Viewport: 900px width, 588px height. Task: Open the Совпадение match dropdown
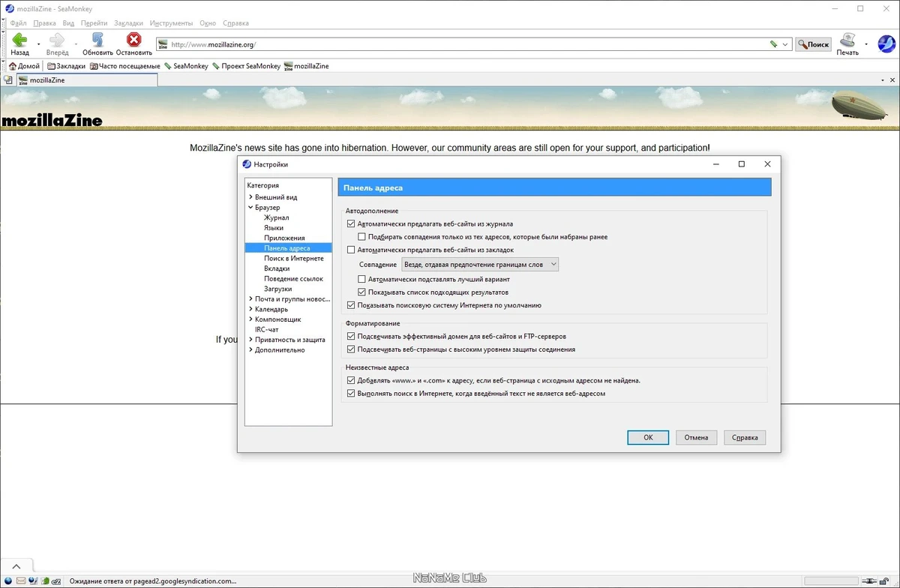coord(480,265)
